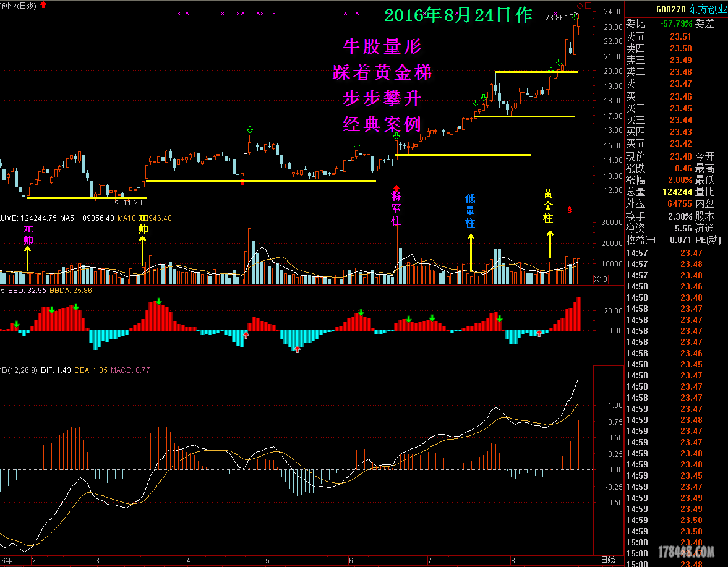Viewport: 728px width, 567px height.
Task: Click the red up arrow beside 创业(日线) title
Action: click(x=43, y=6)
